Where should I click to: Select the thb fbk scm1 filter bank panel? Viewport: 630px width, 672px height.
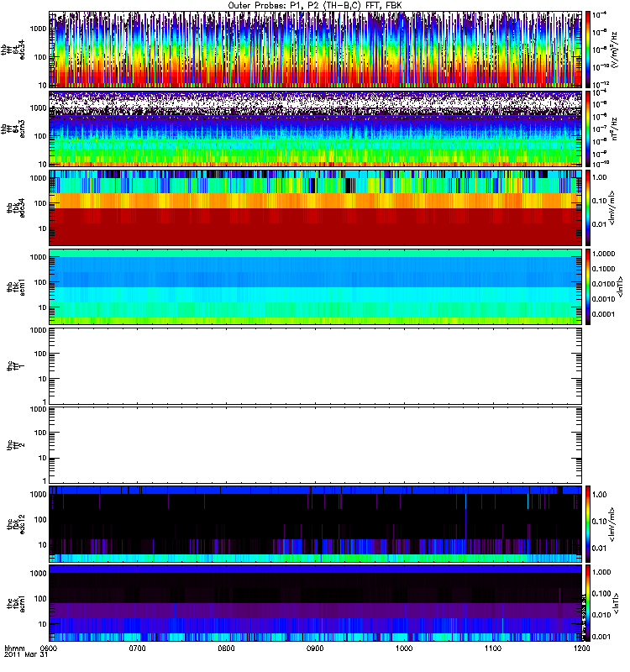pos(315,286)
